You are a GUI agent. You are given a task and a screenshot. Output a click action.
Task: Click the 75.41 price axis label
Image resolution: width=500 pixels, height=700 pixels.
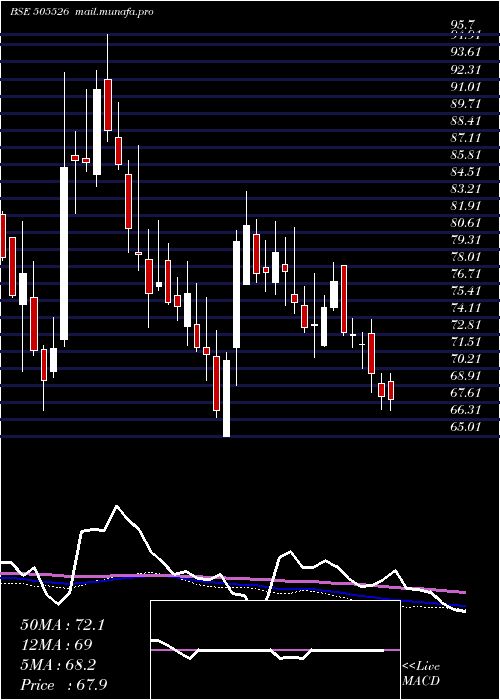coord(466,291)
